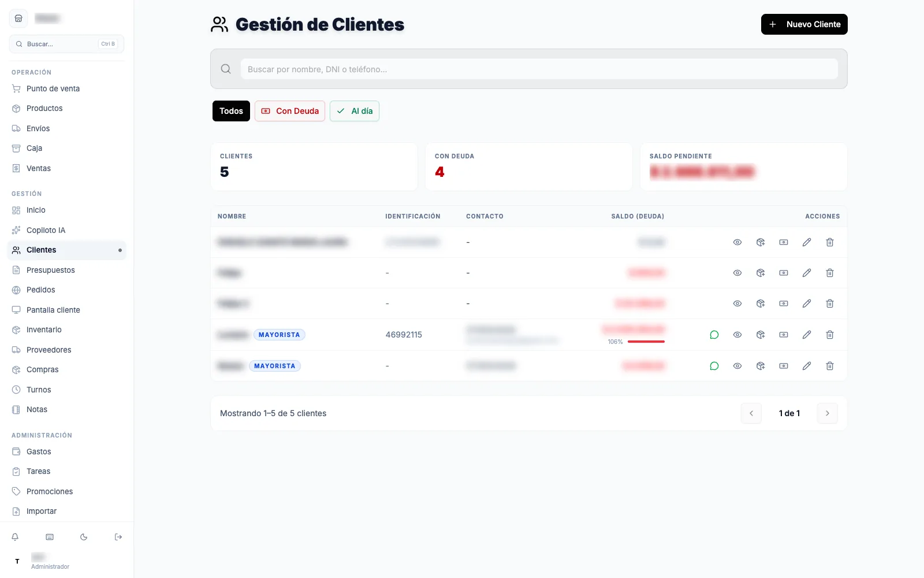Screen dimensions: 924x578
Task: Click the store logo icon at top left
Action: pyautogui.click(x=18, y=18)
